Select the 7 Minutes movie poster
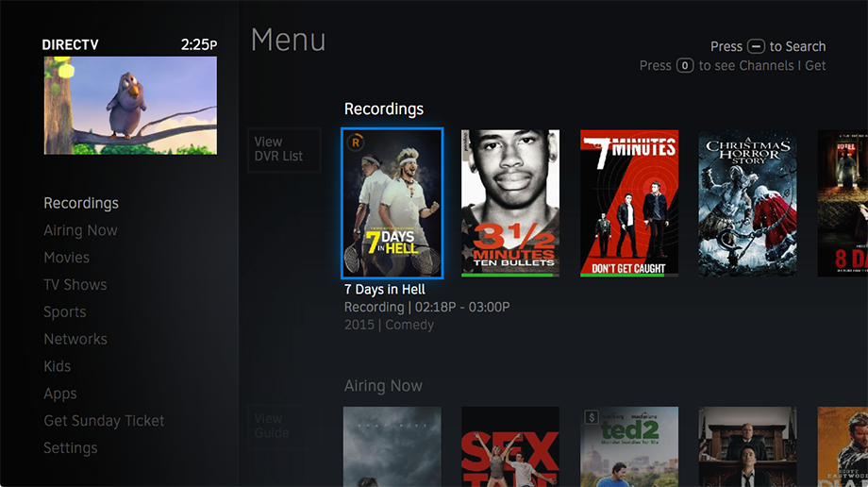Image resolution: width=868 pixels, height=487 pixels. click(x=629, y=203)
